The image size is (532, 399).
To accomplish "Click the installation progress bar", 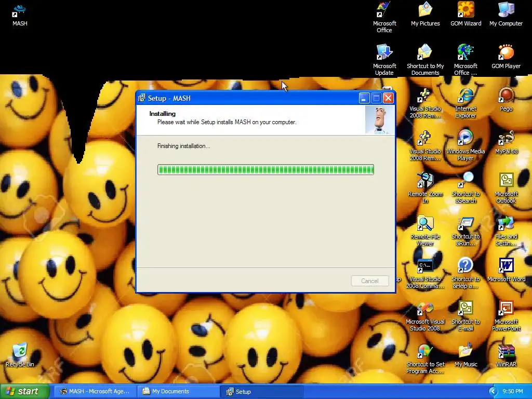I will point(265,170).
